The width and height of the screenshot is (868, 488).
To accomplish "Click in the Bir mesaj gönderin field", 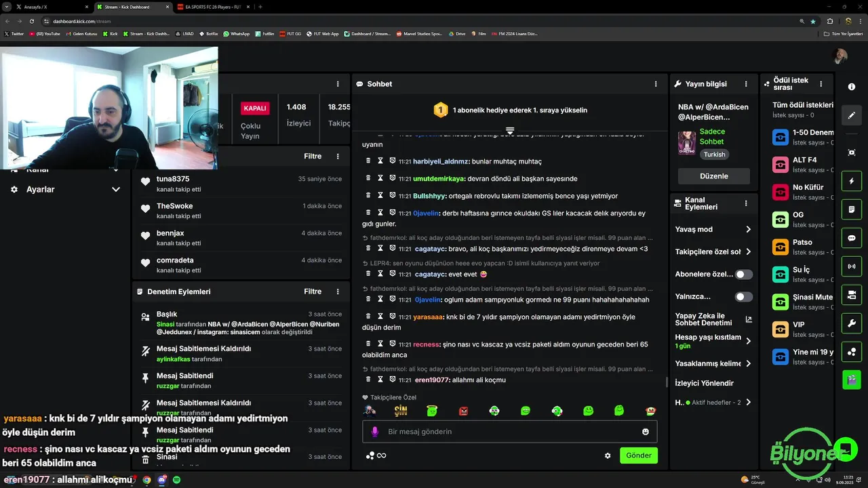I will (510, 432).
